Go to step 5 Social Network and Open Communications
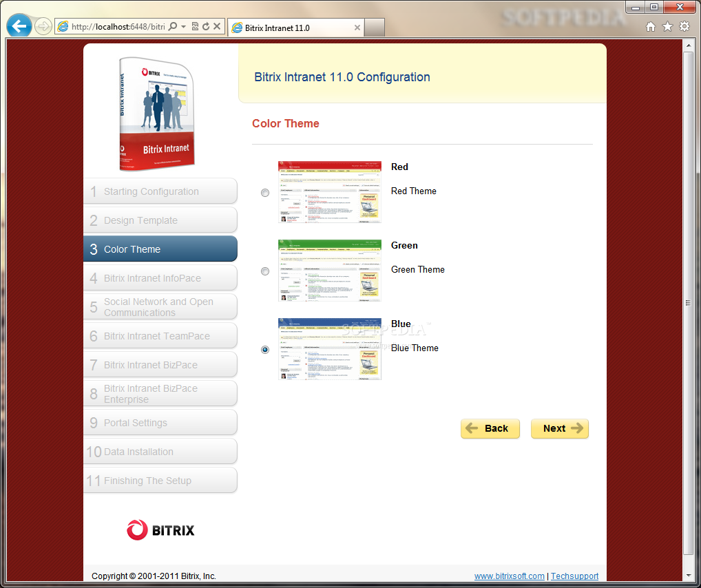 pos(160,307)
